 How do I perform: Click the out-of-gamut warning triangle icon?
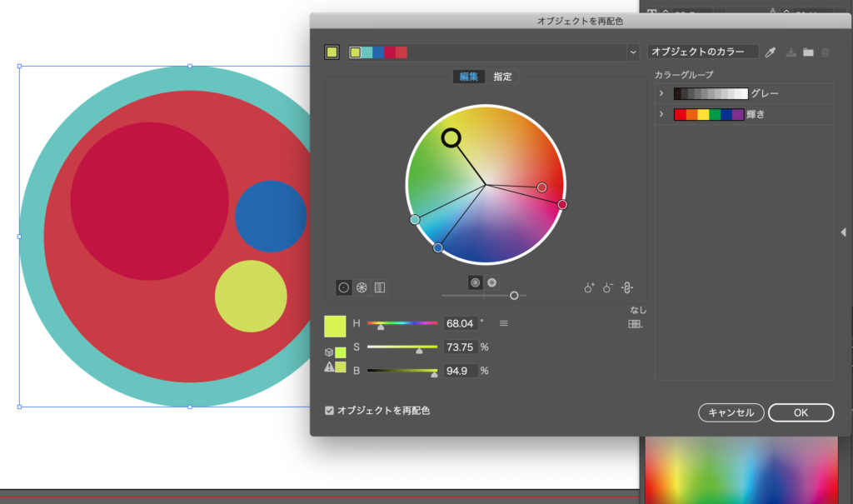(x=329, y=367)
